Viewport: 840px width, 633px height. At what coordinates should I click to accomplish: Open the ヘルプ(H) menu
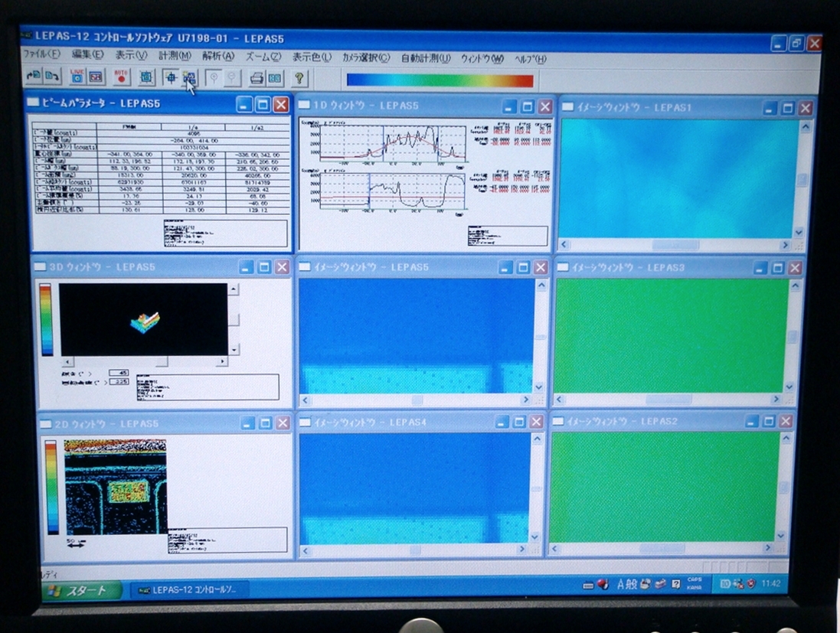[531, 59]
